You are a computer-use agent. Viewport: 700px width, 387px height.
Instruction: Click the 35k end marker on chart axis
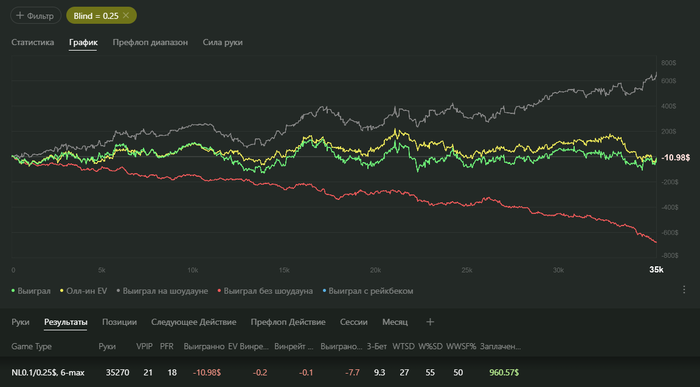(656, 270)
